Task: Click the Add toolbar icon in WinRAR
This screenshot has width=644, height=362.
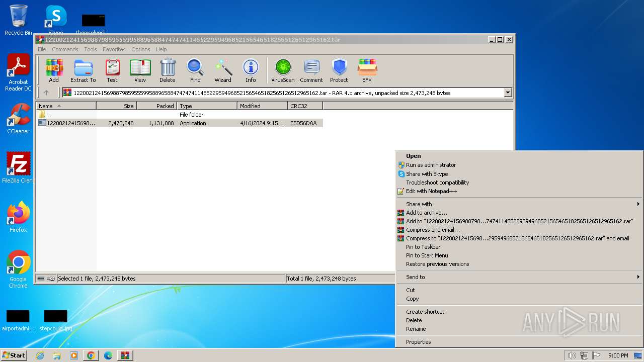Action: click(x=54, y=70)
